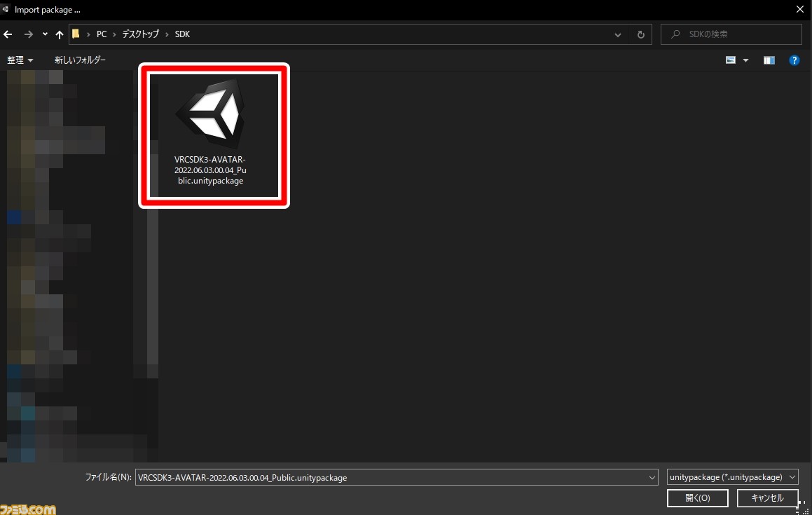This screenshot has height=515, width=812.
Task: Click the search magnifier icon
Action: pyautogui.click(x=675, y=34)
